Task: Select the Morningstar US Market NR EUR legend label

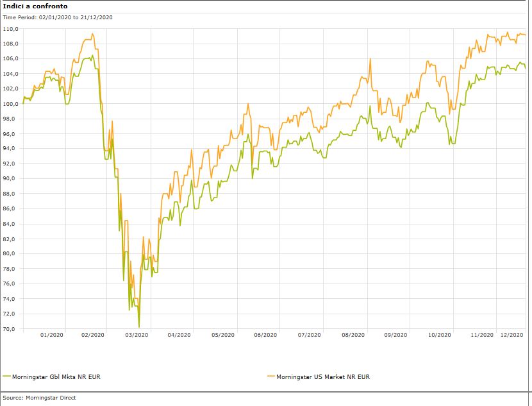Action: (x=322, y=376)
